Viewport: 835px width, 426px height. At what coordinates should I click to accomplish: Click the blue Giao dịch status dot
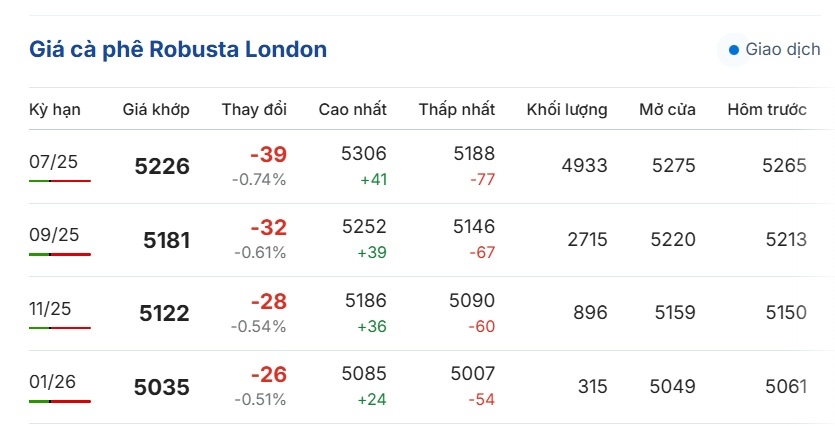tap(734, 50)
